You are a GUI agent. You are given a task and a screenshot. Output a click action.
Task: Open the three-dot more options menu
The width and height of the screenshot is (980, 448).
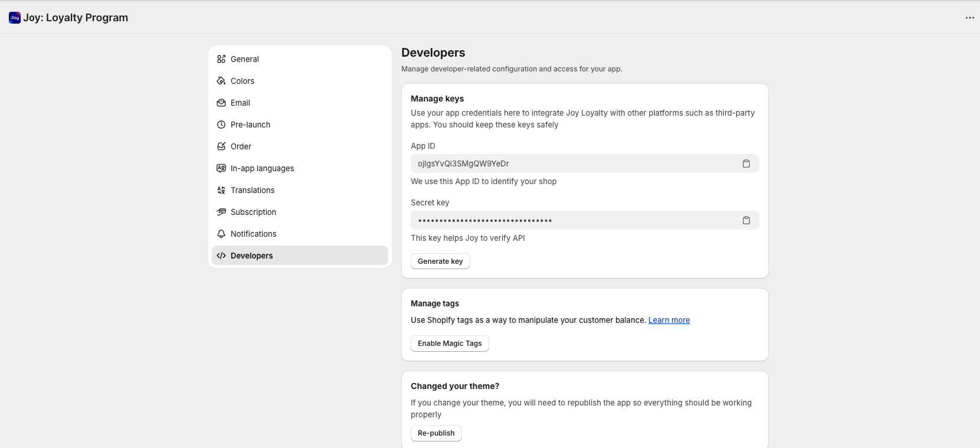[969, 18]
